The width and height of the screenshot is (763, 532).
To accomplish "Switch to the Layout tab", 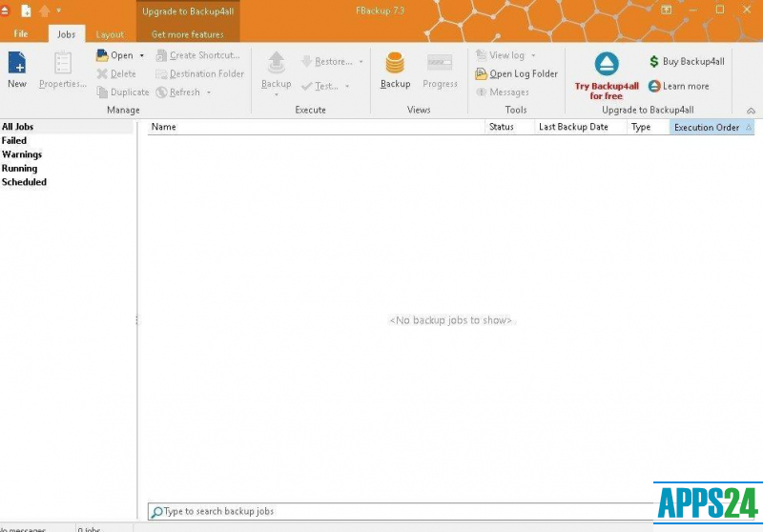I will click(110, 34).
